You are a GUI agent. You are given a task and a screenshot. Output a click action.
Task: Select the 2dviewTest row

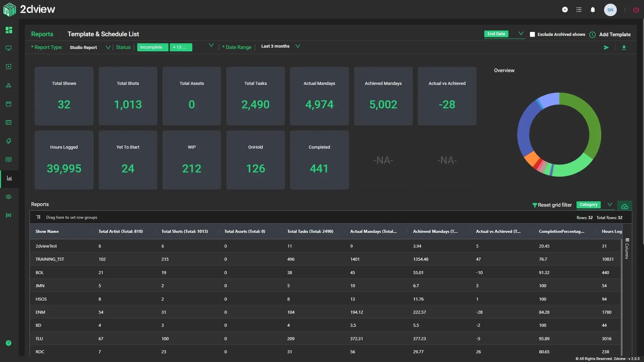click(x=326, y=246)
